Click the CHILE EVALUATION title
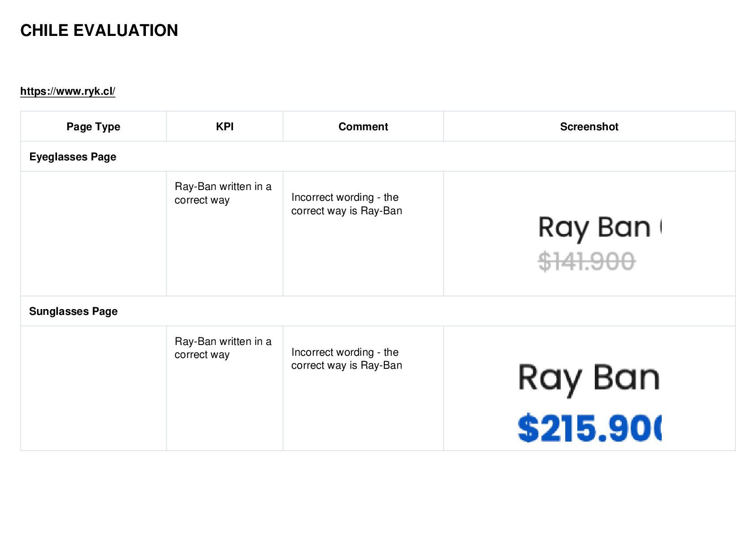The image size is (756, 535). coord(99,31)
